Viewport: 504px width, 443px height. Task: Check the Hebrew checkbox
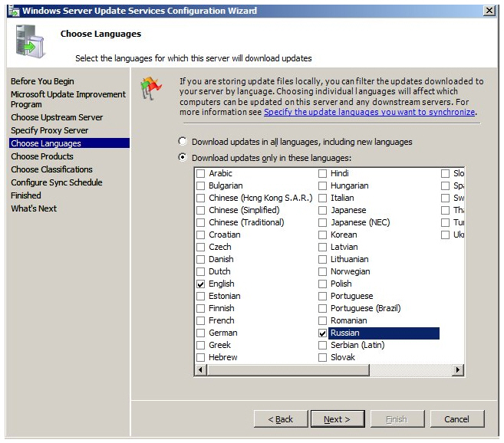click(x=200, y=357)
